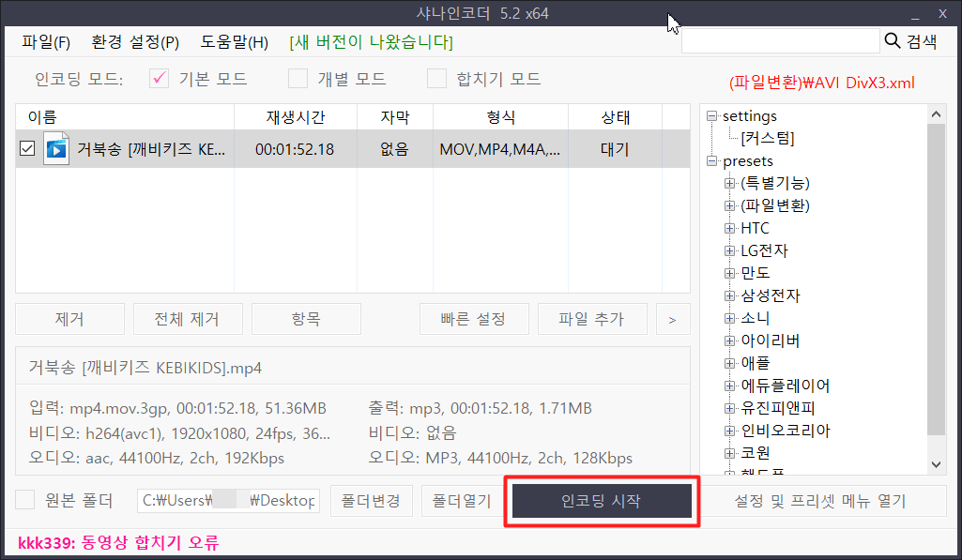Viewport: 962px width, 560px height.
Task: Expand the 코원 preset group
Action: [x=729, y=453]
